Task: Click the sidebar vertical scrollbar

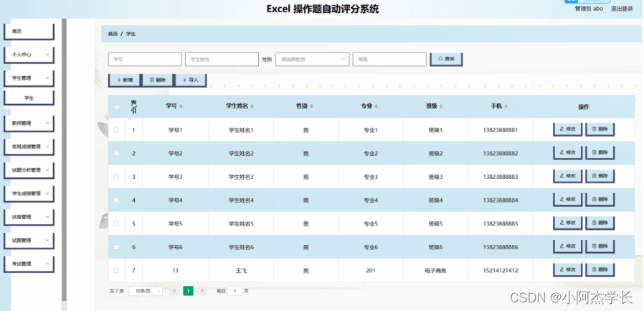Action: [x=64, y=159]
